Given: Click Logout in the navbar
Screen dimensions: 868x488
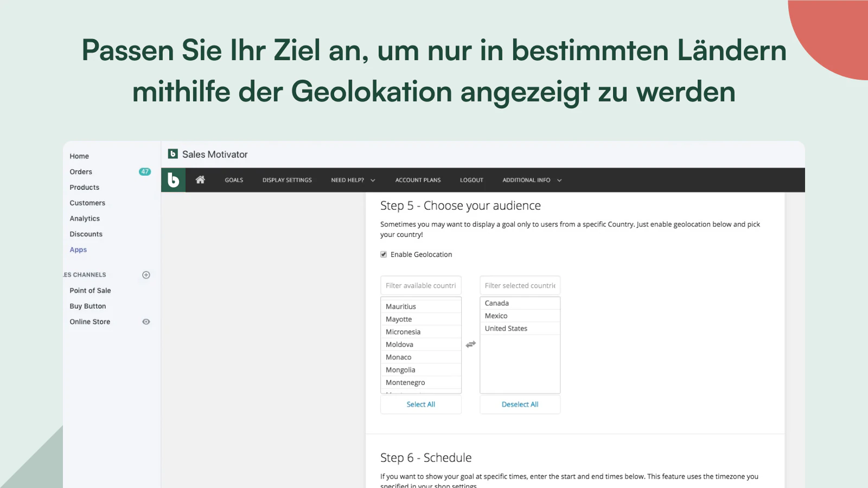Looking at the screenshot, I should [x=471, y=180].
